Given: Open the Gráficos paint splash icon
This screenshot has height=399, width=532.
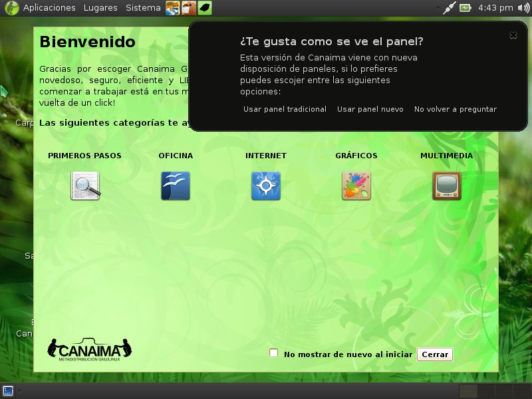Looking at the screenshot, I should coord(356,186).
